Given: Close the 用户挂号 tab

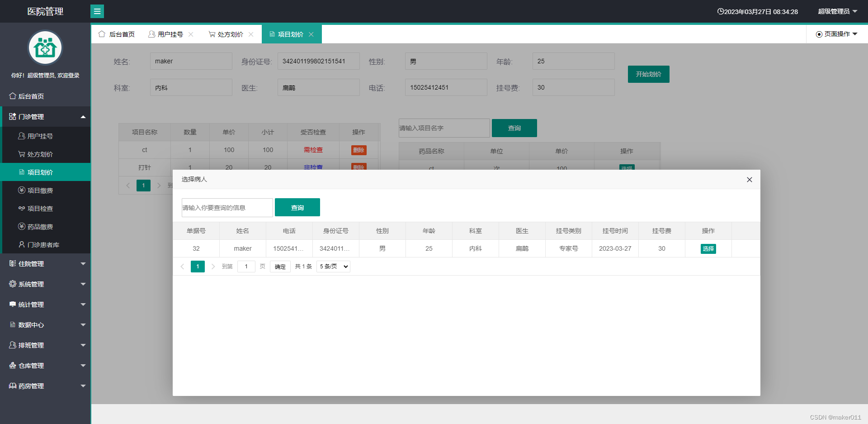Looking at the screenshot, I should [191, 34].
